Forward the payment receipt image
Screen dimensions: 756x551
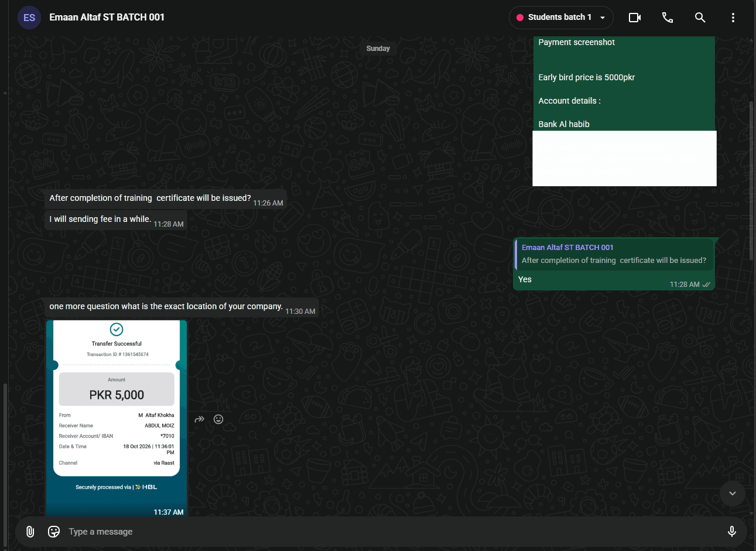click(x=200, y=419)
